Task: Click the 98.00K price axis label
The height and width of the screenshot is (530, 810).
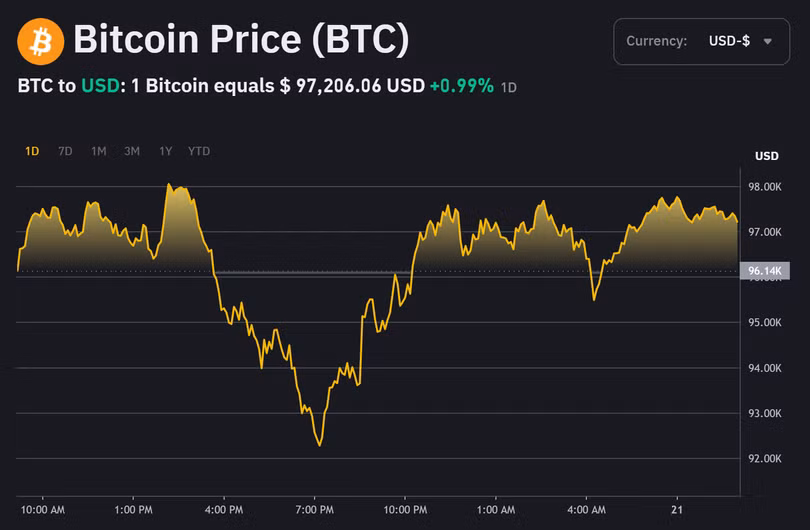Action: click(x=765, y=187)
